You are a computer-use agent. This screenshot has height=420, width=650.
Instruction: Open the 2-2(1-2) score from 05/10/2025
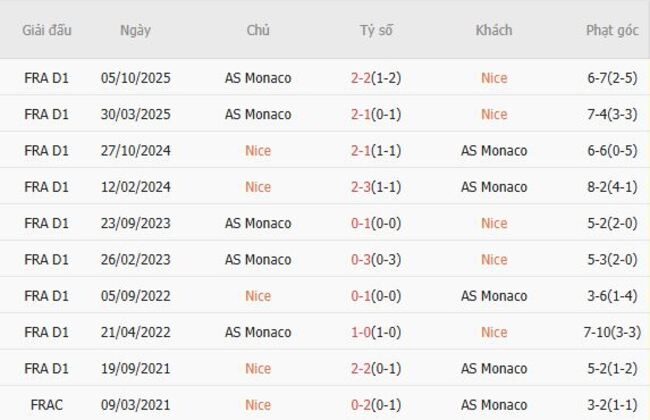[x=376, y=78]
